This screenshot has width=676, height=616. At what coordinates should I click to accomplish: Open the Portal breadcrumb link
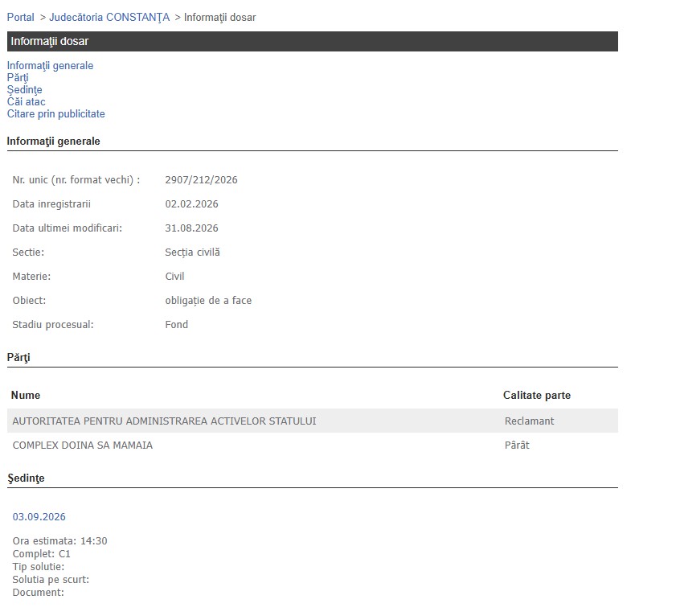[20, 17]
